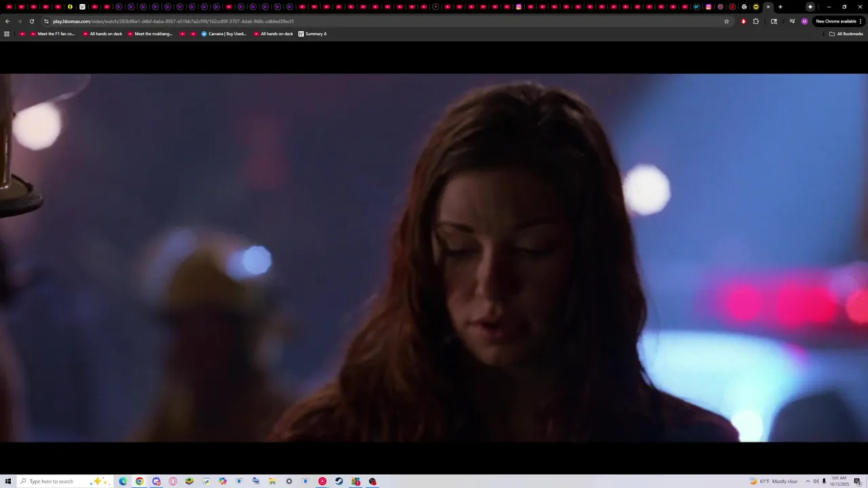
Task: Open the Meet the F1 fan bookmark
Action: (53, 34)
